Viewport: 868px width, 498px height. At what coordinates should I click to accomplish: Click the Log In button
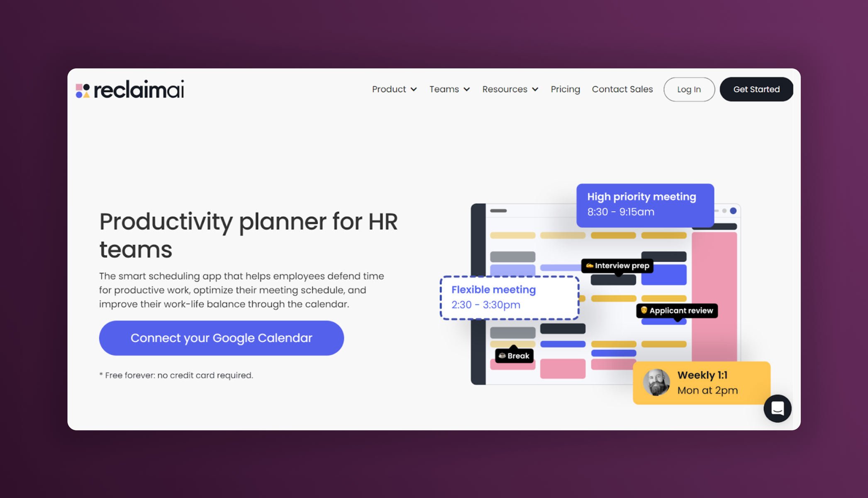coord(689,89)
